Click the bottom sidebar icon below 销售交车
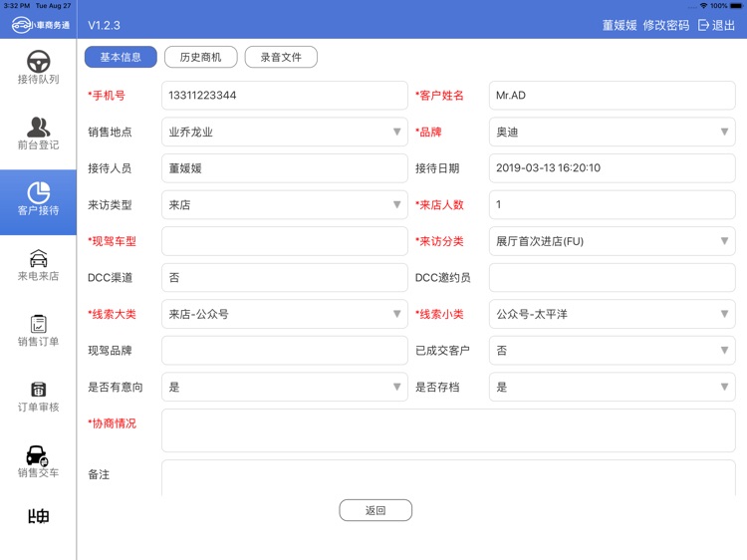Image resolution: width=747 pixels, height=560 pixels. pyautogui.click(x=38, y=516)
